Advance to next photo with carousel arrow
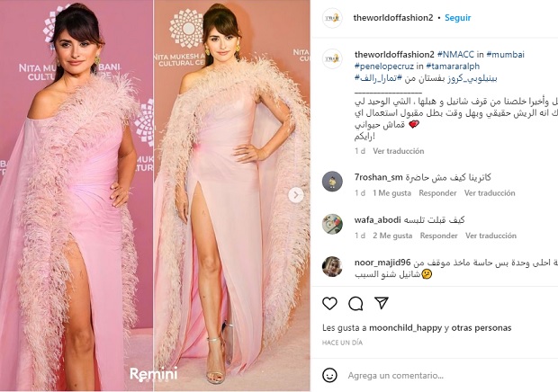 296,195
